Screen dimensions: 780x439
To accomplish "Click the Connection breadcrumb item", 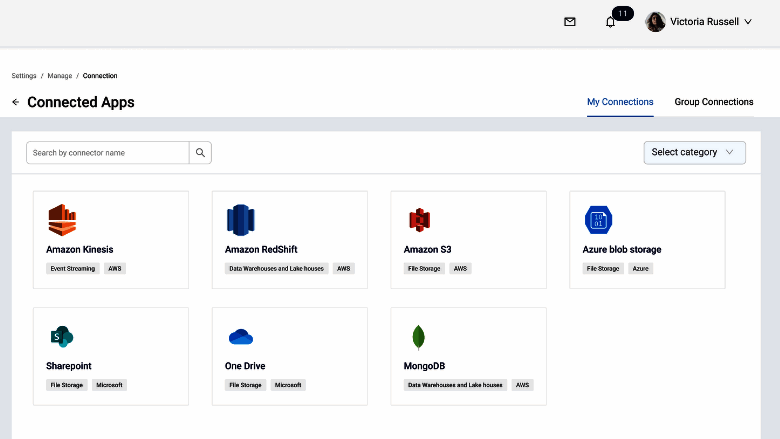I will point(100,76).
